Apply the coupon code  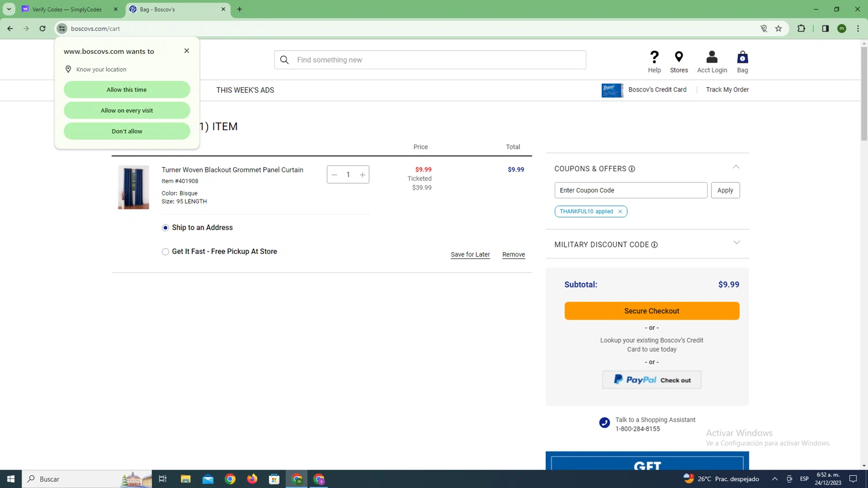[x=725, y=190]
